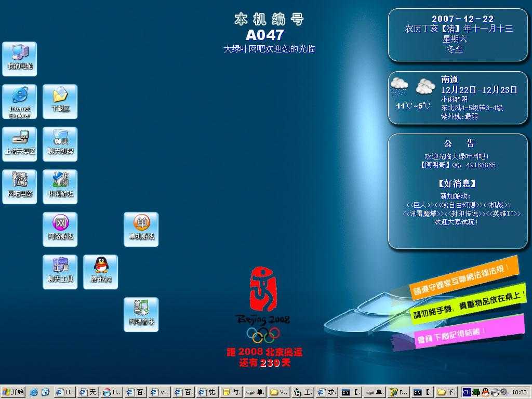The image size is (532, 399).
Task: Click the first quick launch Internet Explorer icon
Action: tap(34, 393)
